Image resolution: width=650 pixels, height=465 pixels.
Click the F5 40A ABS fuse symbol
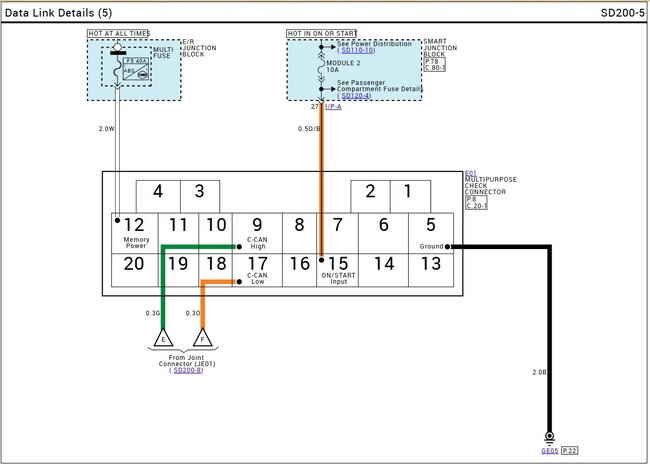[136, 69]
